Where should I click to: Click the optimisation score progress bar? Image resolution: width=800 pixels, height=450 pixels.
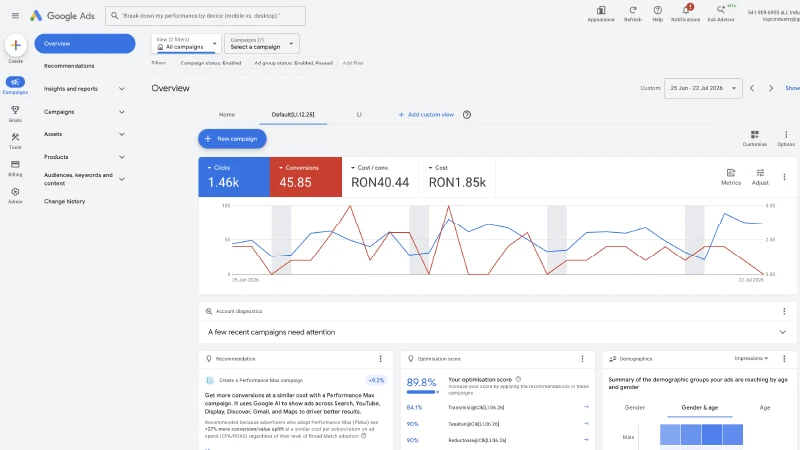pos(422,392)
